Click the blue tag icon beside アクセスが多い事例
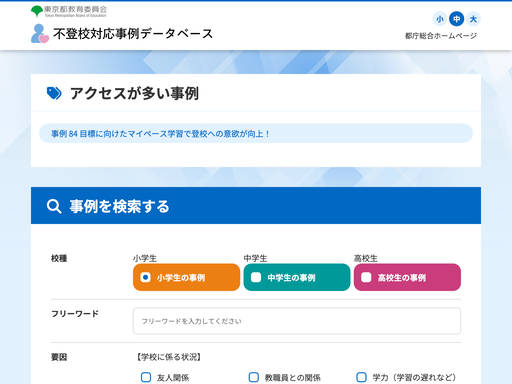512x384 pixels. point(54,93)
